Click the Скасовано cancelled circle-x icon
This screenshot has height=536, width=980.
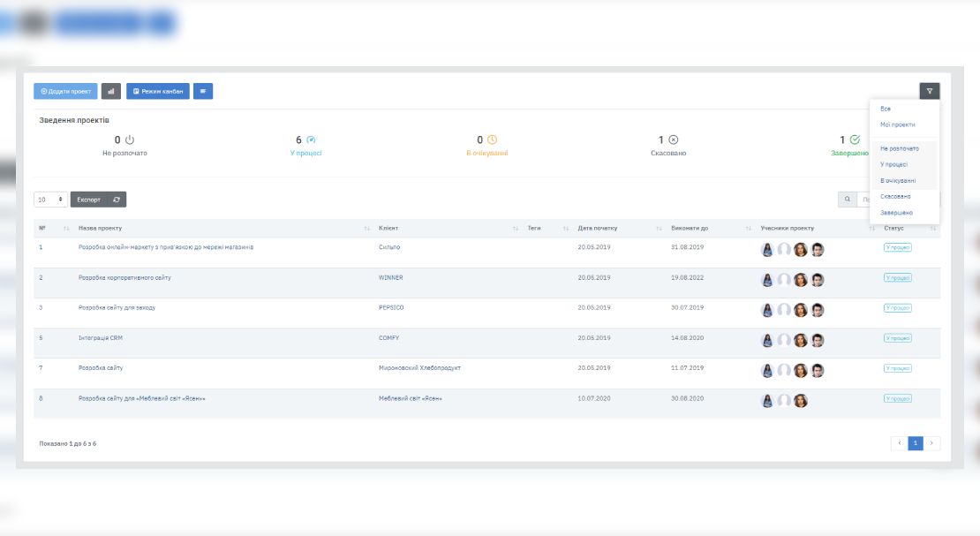pos(674,140)
